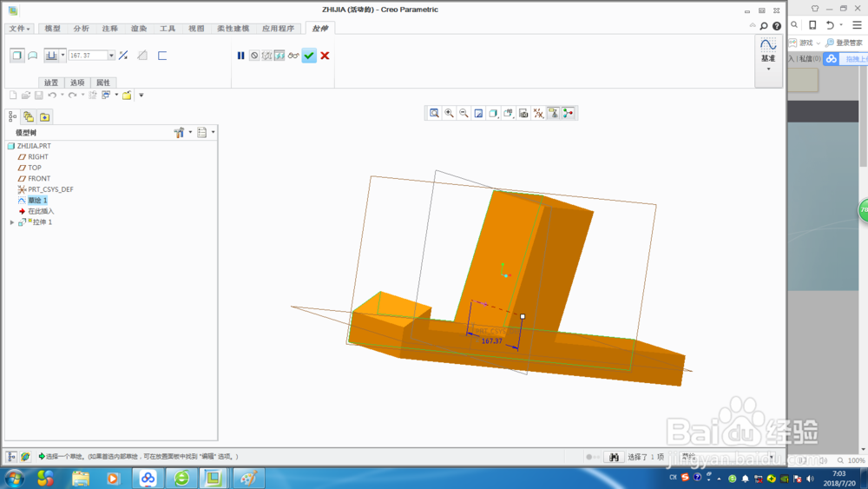The width and height of the screenshot is (868, 489).
Task: Click the redo arrow icon
Action: tap(73, 96)
